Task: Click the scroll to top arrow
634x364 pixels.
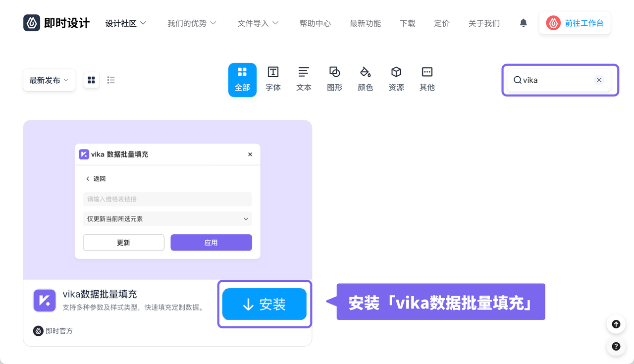Action: coord(616,324)
